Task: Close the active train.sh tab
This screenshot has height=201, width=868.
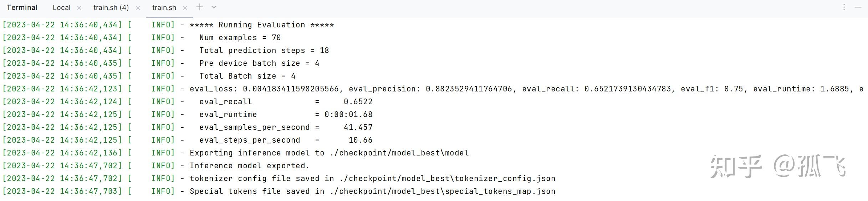Action: (185, 7)
